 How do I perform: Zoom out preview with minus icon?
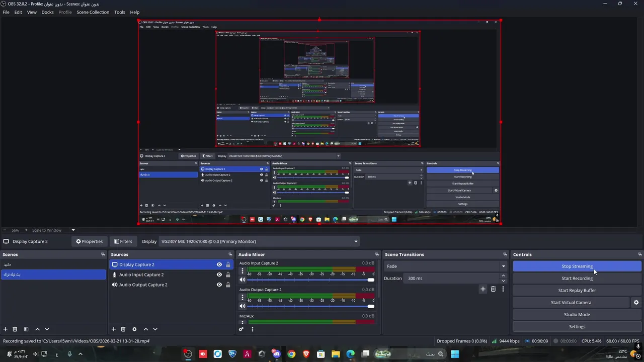5,230
